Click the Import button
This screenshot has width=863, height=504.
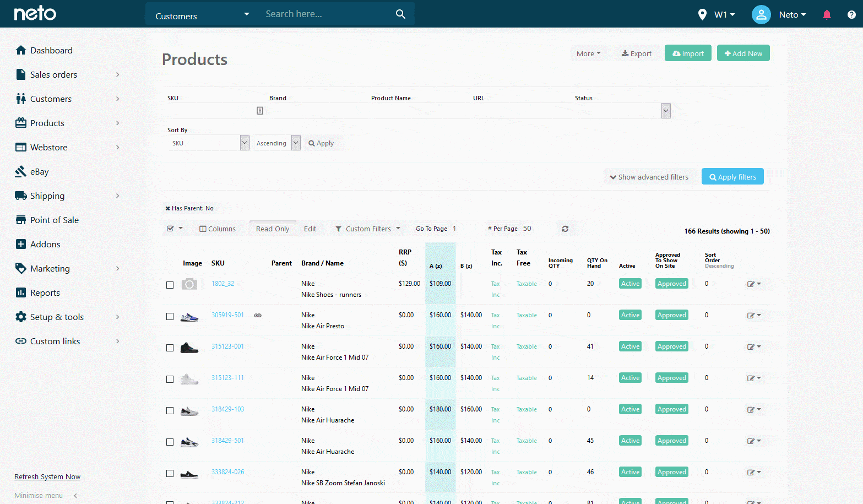[688, 53]
